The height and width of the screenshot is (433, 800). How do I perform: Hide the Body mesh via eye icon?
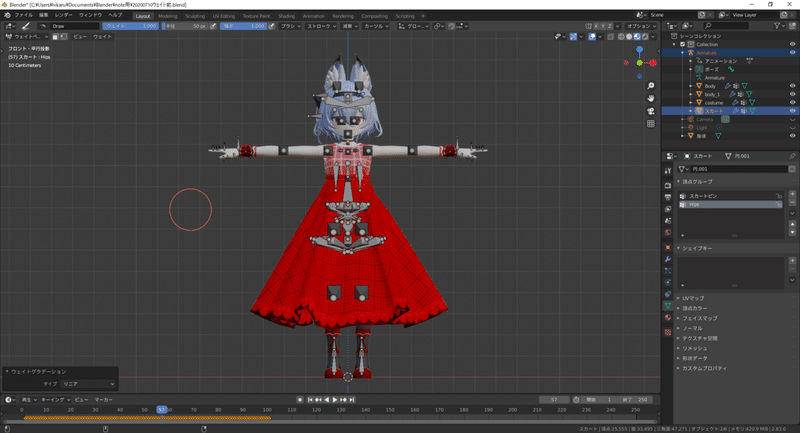792,86
